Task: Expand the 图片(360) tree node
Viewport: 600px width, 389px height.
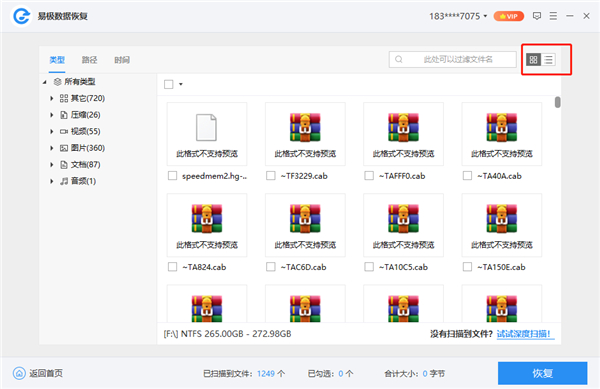Action: pos(52,148)
